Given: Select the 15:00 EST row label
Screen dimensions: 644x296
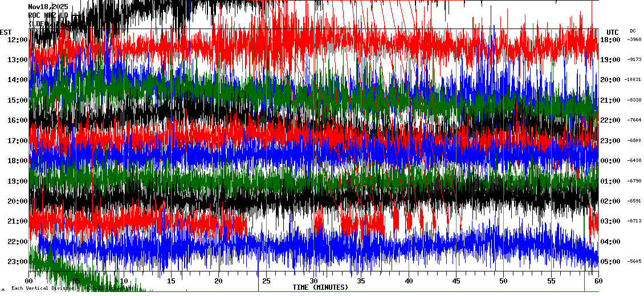Looking at the screenshot, I should coord(18,100).
